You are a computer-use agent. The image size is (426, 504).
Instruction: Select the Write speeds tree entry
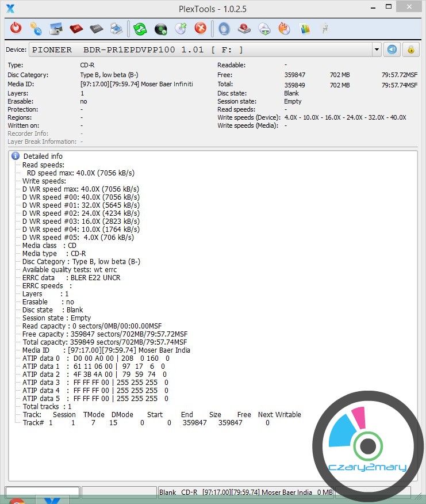click(x=43, y=181)
